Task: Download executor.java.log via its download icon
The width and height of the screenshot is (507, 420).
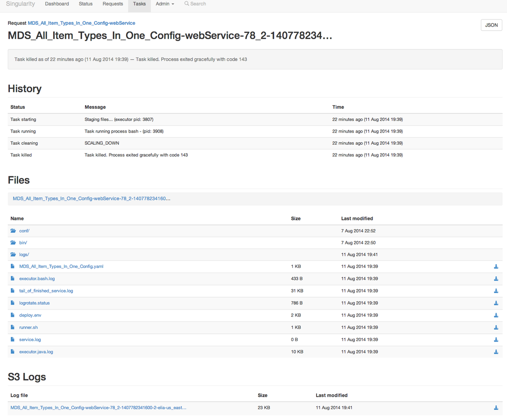Action: (x=496, y=352)
